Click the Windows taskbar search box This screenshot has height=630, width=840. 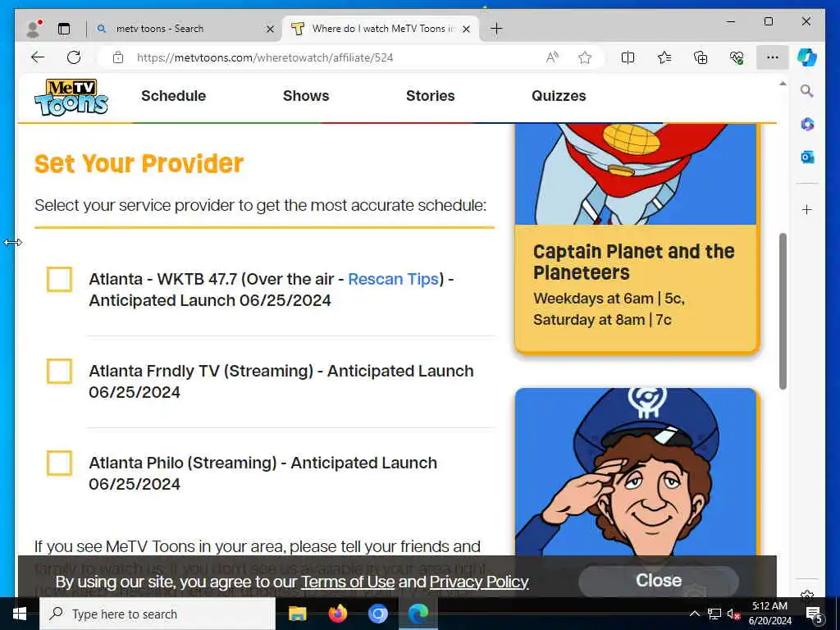pos(157,614)
